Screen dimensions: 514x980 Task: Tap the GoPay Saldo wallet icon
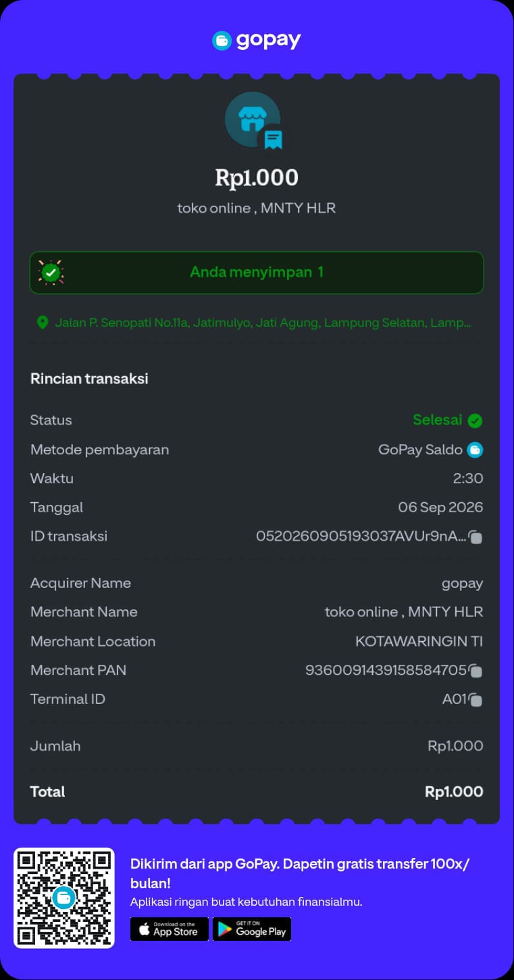pyautogui.click(x=476, y=450)
